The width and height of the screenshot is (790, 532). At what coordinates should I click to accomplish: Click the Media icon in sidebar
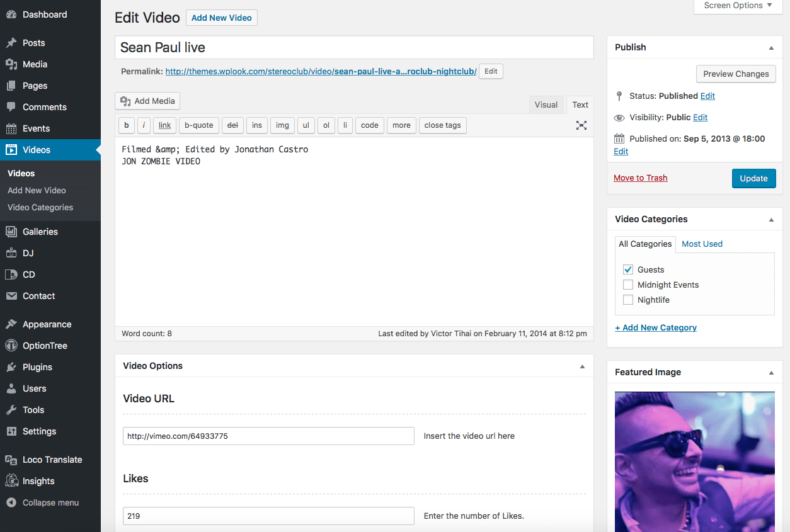pyautogui.click(x=11, y=64)
